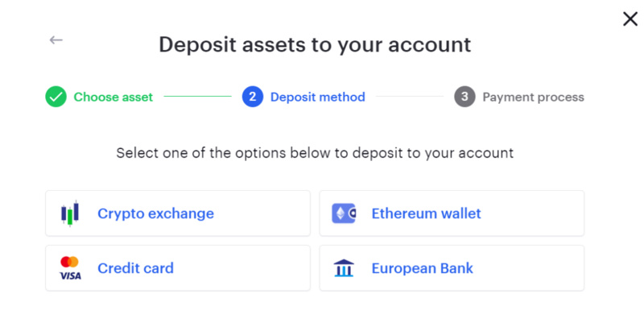Select Ethereum wallet deposit option
This screenshot has height=335, width=644.
point(452,213)
